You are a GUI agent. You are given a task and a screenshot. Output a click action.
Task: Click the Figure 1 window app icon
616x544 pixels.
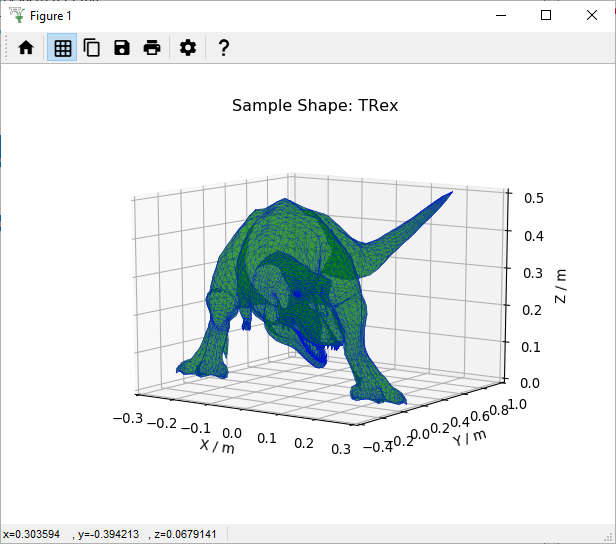point(14,15)
